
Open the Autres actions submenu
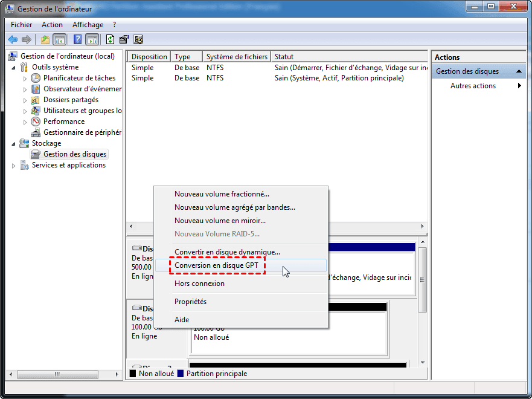(x=478, y=86)
